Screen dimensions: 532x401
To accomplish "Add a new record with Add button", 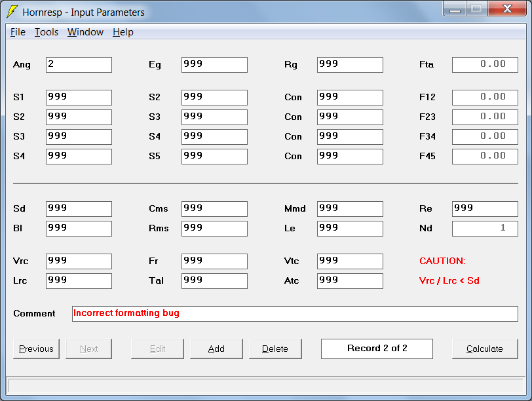I will coord(216,349).
